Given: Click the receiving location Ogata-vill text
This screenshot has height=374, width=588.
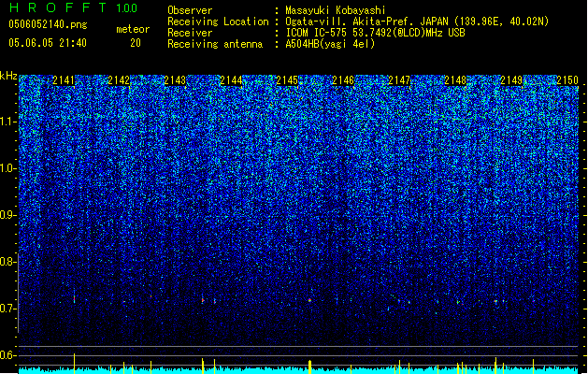Looking at the screenshot, I should click(417, 22).
